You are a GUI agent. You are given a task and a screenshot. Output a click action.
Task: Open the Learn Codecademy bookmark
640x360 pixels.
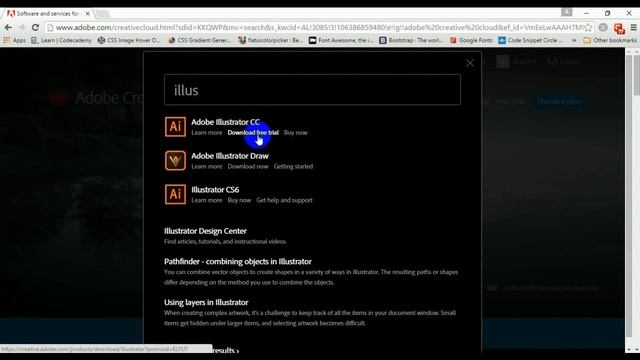click(x=62, y=40)
